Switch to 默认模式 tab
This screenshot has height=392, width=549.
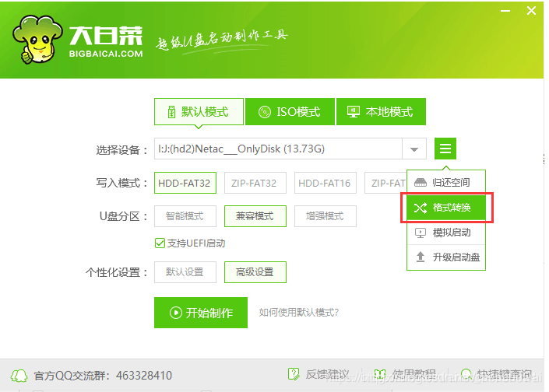pyautogui.click(x=199, y=112)
